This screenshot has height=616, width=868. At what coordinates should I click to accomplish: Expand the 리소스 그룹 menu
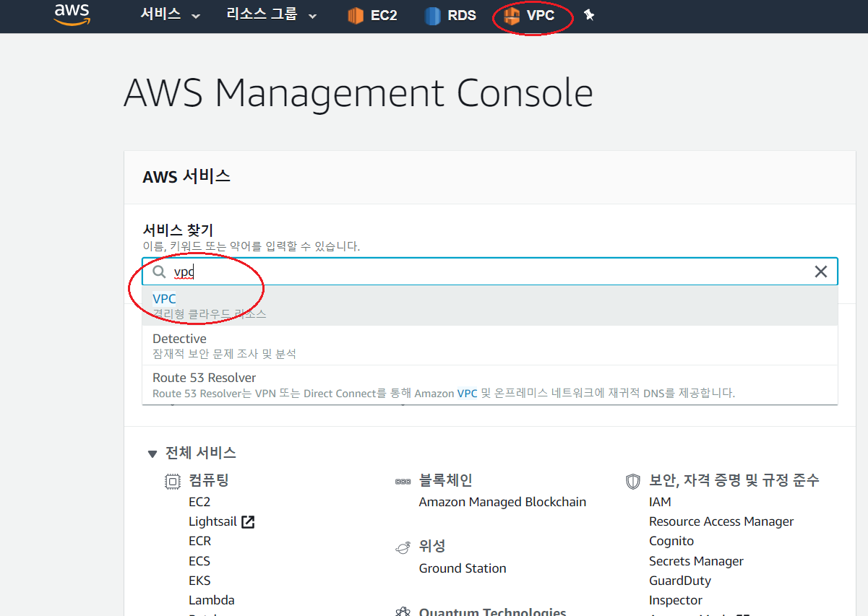pyautogui.click(x=271, y=15)
